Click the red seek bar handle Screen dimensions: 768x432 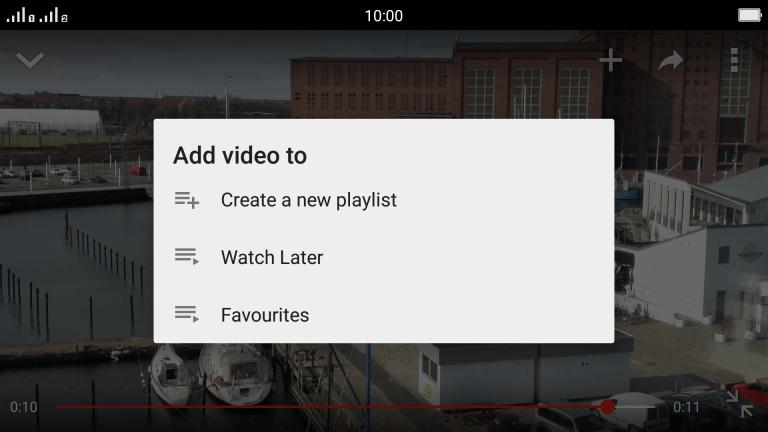608,407
